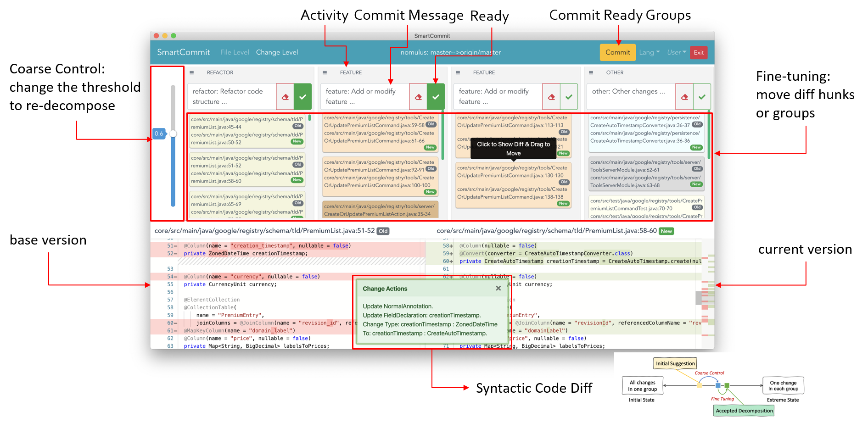Viewport: 868px width, 423px height.
Task: Expand the User dropdown menu
Action: click(x=677, y=52)
